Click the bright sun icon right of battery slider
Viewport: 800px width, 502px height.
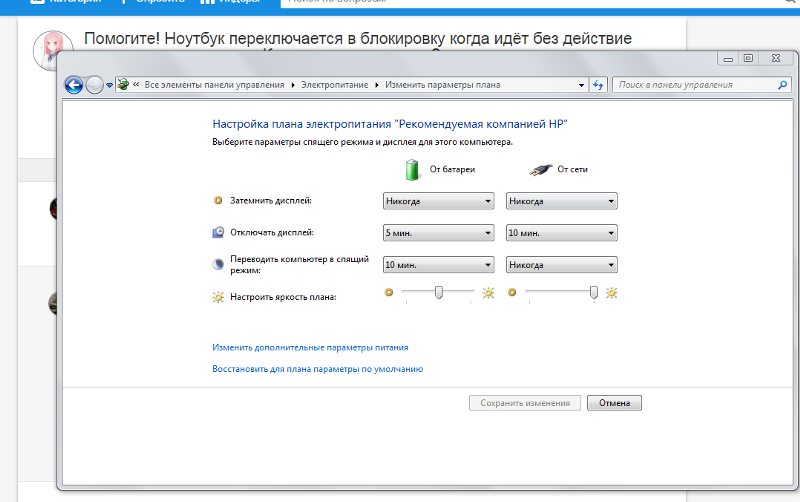(x=488, y=293)
